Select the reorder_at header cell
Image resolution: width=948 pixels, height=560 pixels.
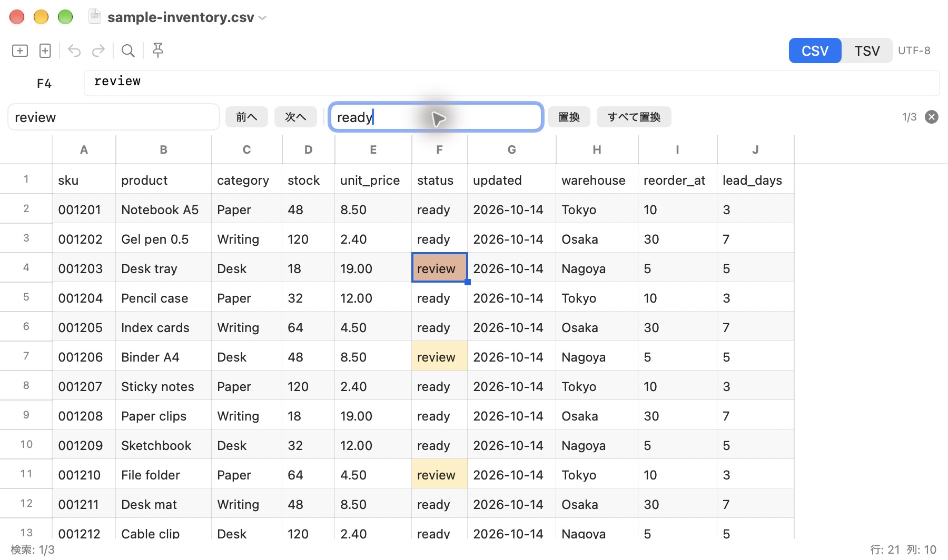pyautogui.click(x=677, y=179)
